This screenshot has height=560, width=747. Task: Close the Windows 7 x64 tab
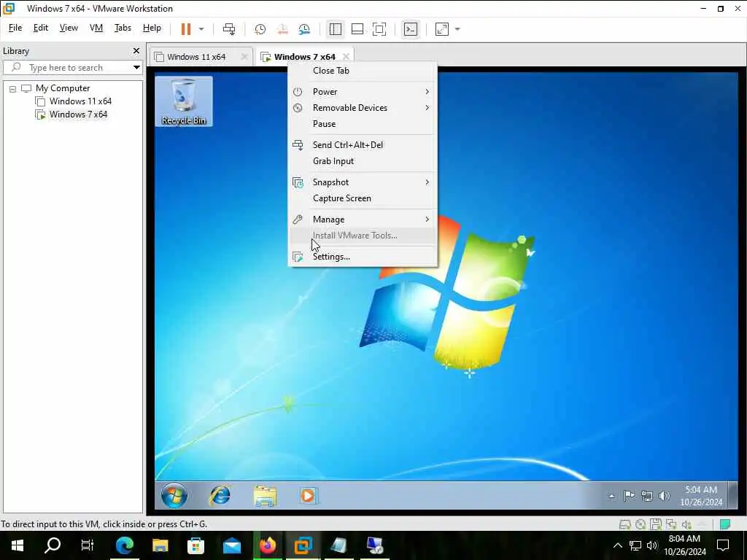click(347, 57)
